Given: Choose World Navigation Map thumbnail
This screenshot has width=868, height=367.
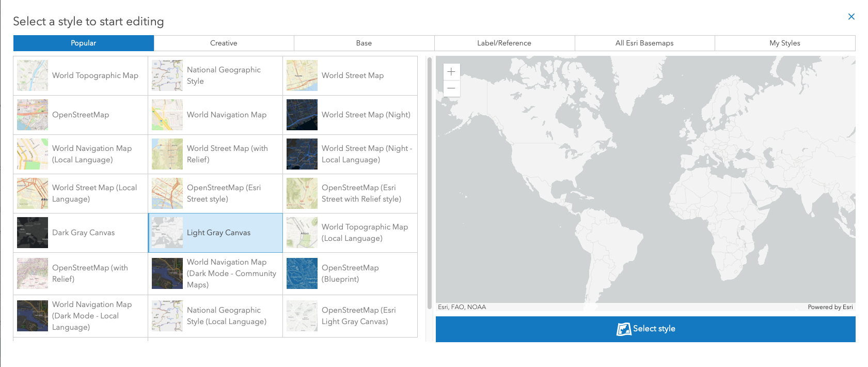Looking at the screenshot, I should [167, 115].
